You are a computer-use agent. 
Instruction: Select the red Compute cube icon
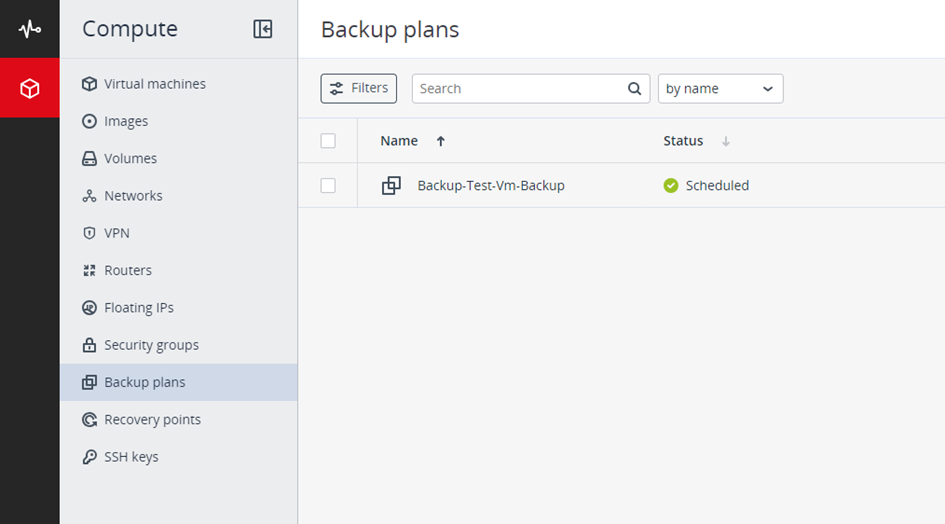(x=29, y=88)
